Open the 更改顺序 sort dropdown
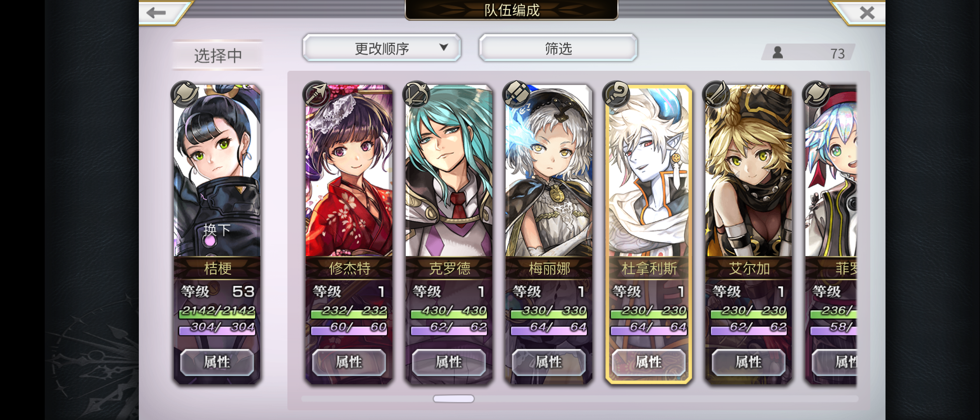Screen dimensions: 980x420 pos(382,48)
